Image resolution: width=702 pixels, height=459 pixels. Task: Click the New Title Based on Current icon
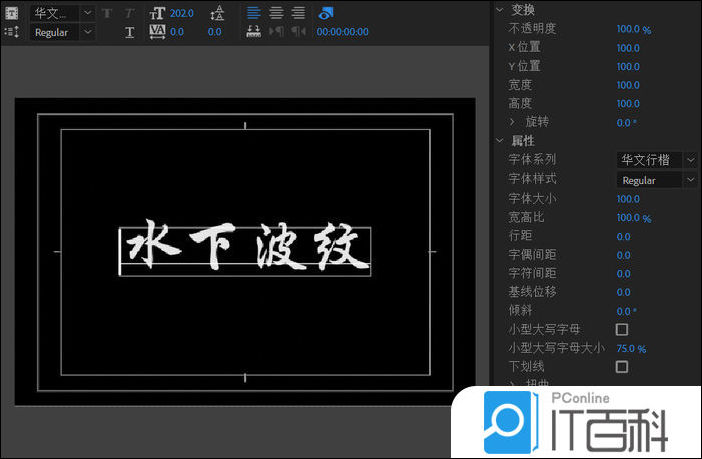click(12, 13)
